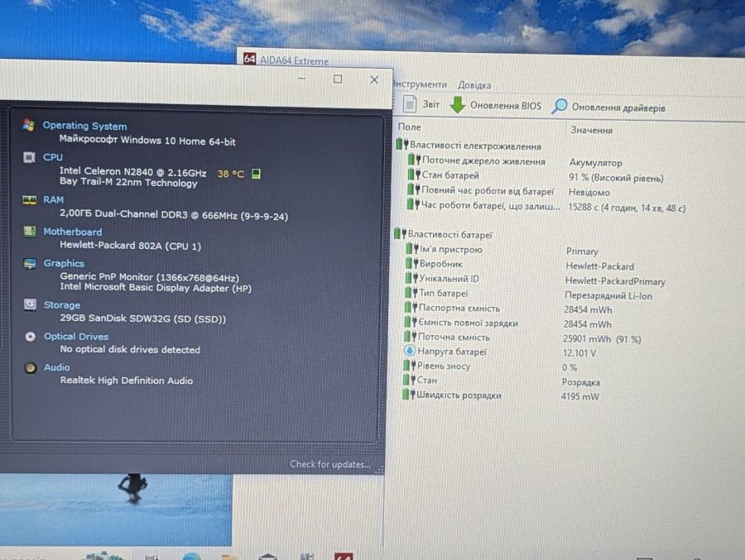This screenshot has width=745, height=560.
Task: Click Check for updates link
Action: coord(330,464)
